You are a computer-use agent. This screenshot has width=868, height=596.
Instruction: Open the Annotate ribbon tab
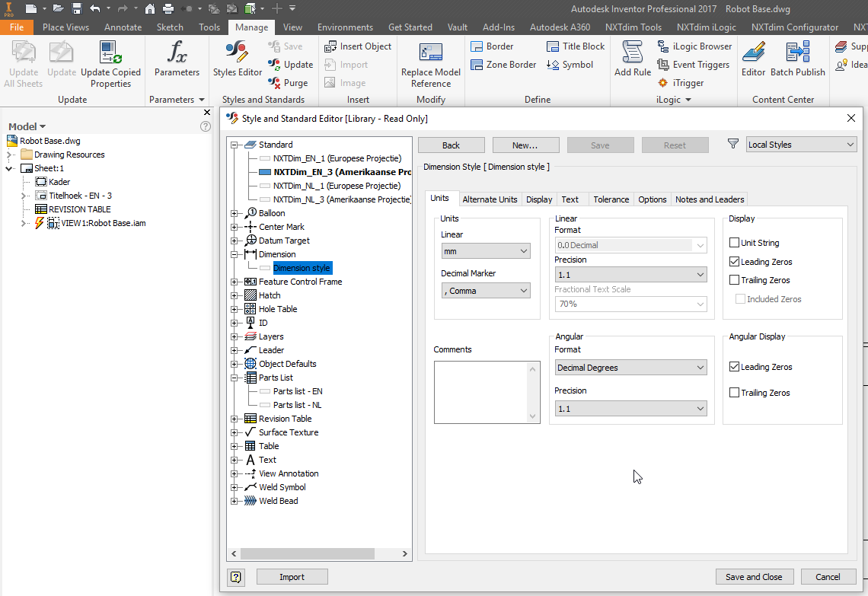tap(123, 27)
